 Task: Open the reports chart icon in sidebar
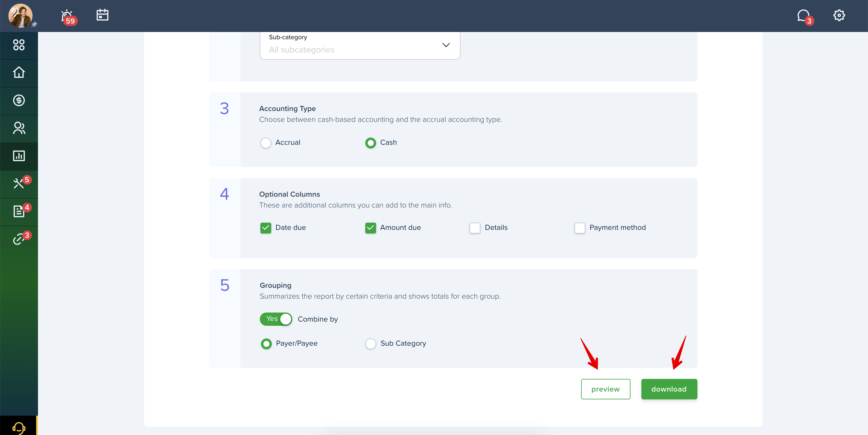19,156
